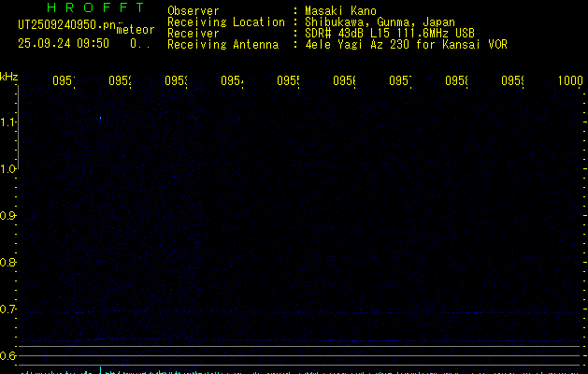Click the 0952 time axis marker
This screenshot has width=588, height=374.
tap(120, 80)
